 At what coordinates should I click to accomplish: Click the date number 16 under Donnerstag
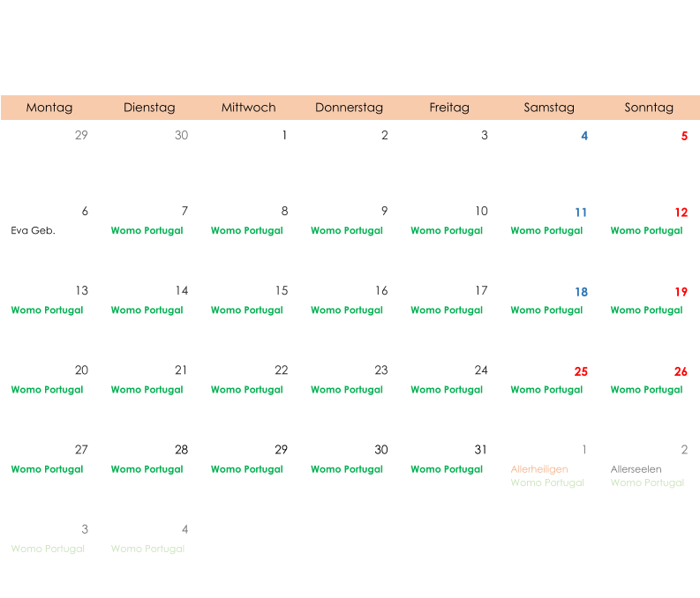380,291
